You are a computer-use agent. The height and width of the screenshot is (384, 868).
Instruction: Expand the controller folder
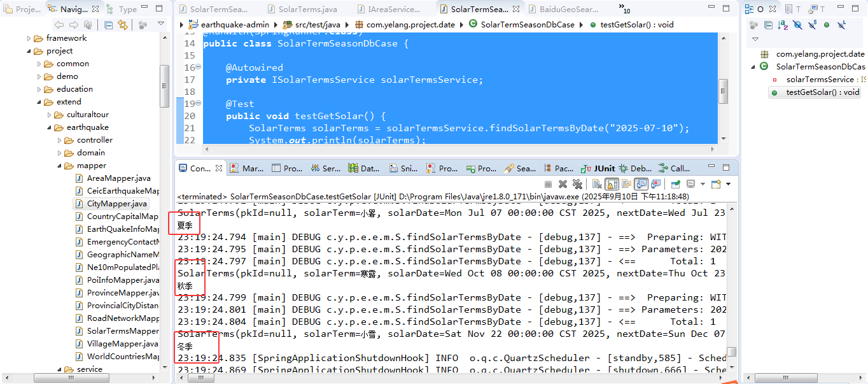pos(60,140)
